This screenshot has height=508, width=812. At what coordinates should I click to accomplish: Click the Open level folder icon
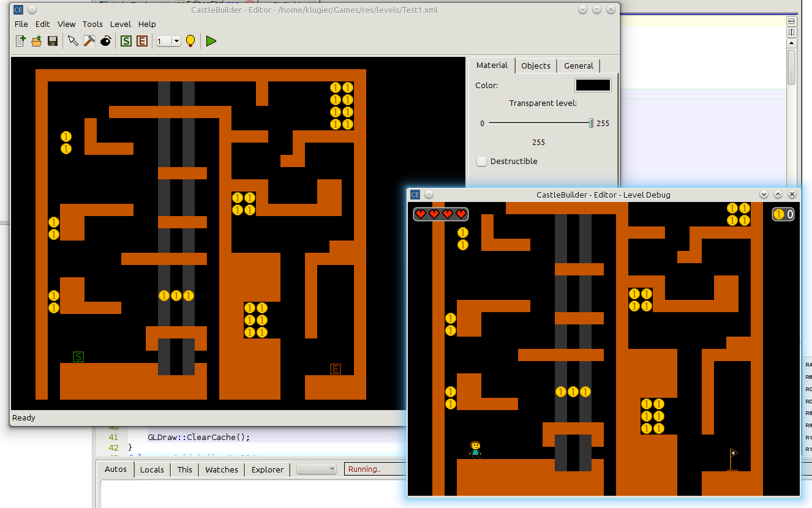coord(36,41)
